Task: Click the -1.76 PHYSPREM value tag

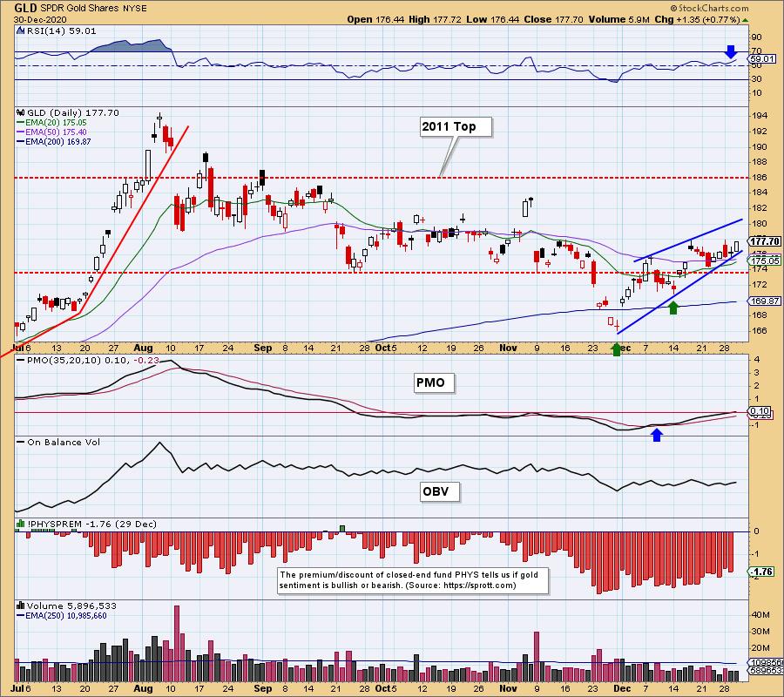Action: (x=761, y=572)
